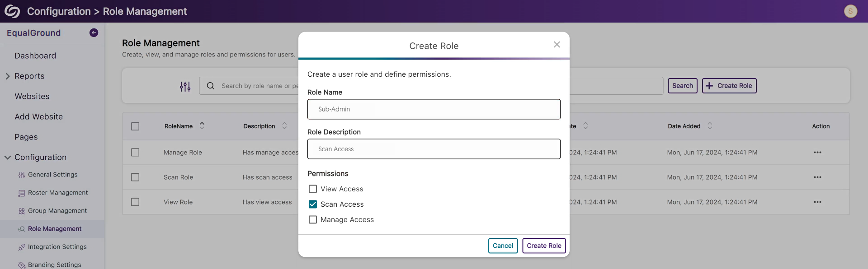Open actions menu for Manage Role row
The image size is (868, 269).
(x=817, y=153)
